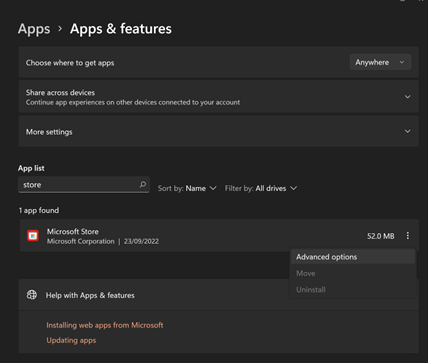Click the Microsoft Store app name
Image resolution: width=428 pixels, height=363 pixels.
click(73, 231)
